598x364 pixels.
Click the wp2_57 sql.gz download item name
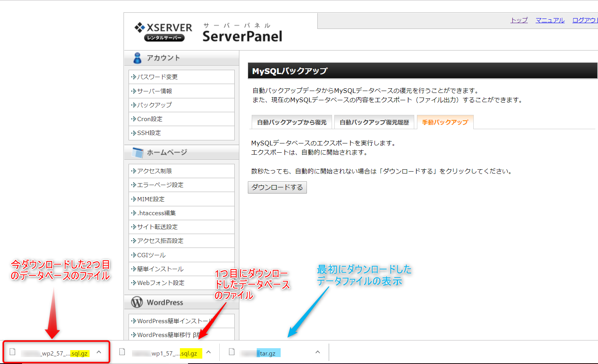tap(55, 353)
